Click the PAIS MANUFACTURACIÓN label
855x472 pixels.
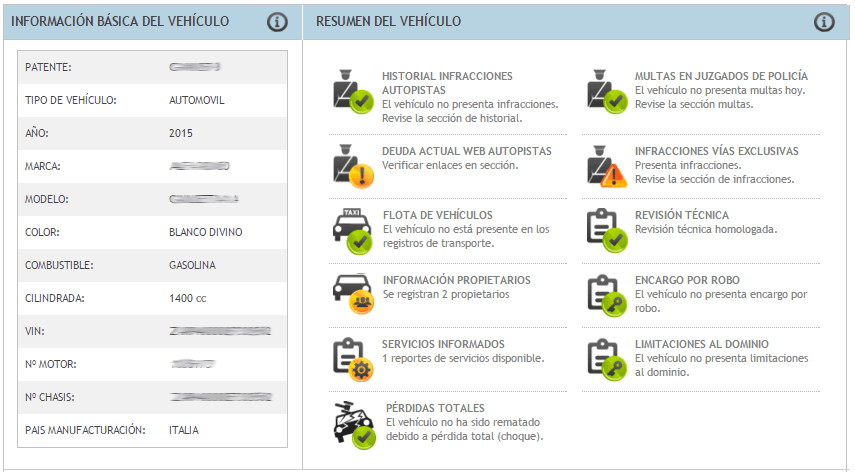(85, 431)
